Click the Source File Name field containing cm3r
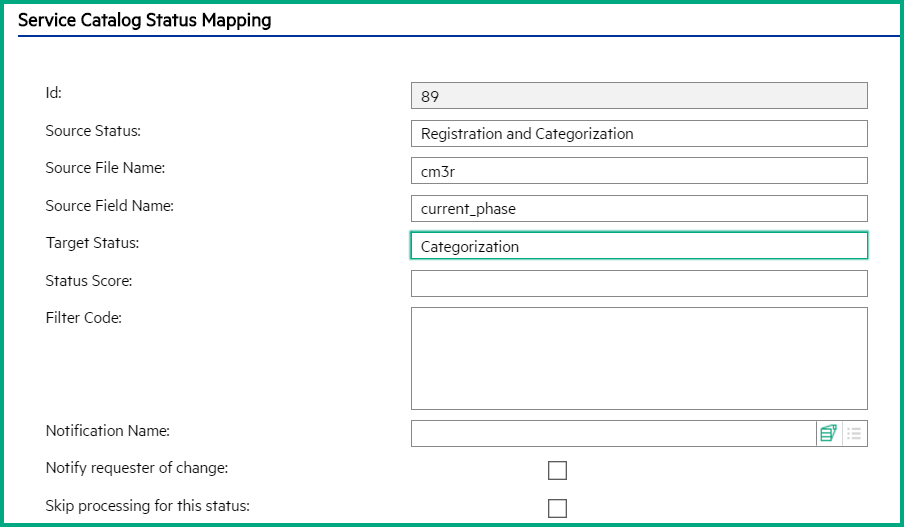Viewport: 904px width, 527px height. point(639,171)
